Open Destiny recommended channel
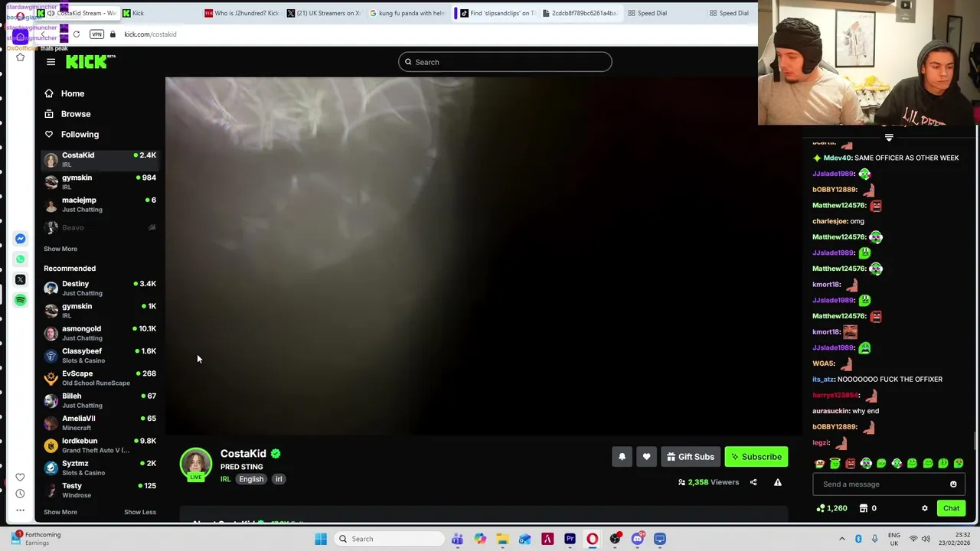980x551 pixels. (x=100, y=288)
